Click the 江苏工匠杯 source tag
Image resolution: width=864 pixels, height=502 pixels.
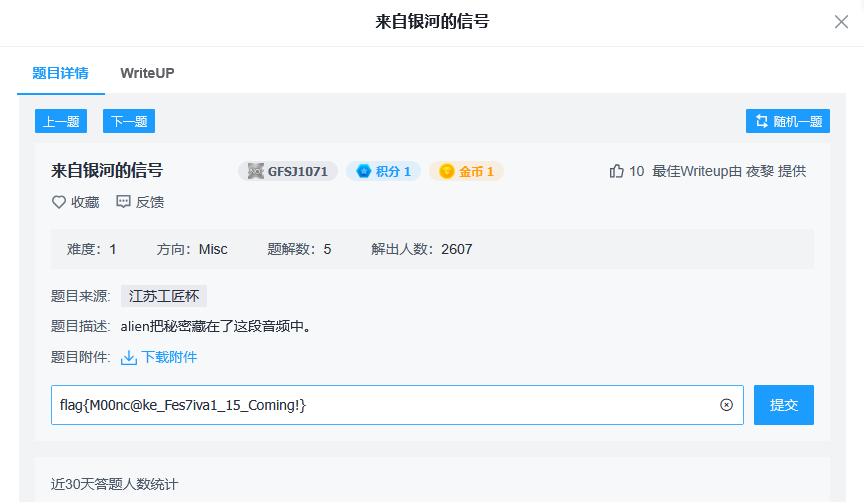click(164, 296)
